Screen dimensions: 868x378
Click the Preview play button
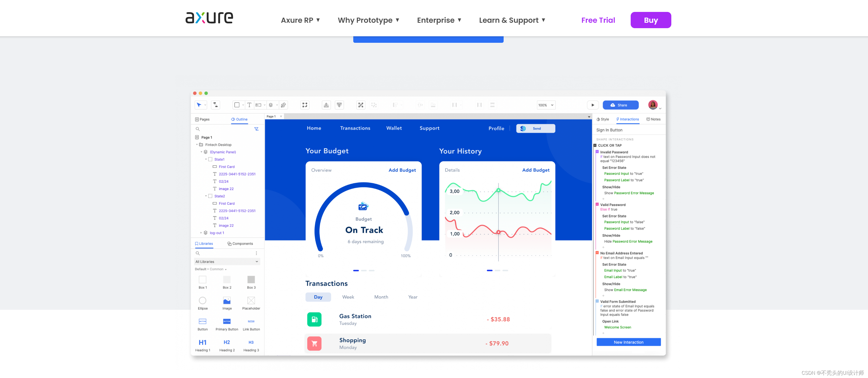pyautogui.click(x=593, y=105)
